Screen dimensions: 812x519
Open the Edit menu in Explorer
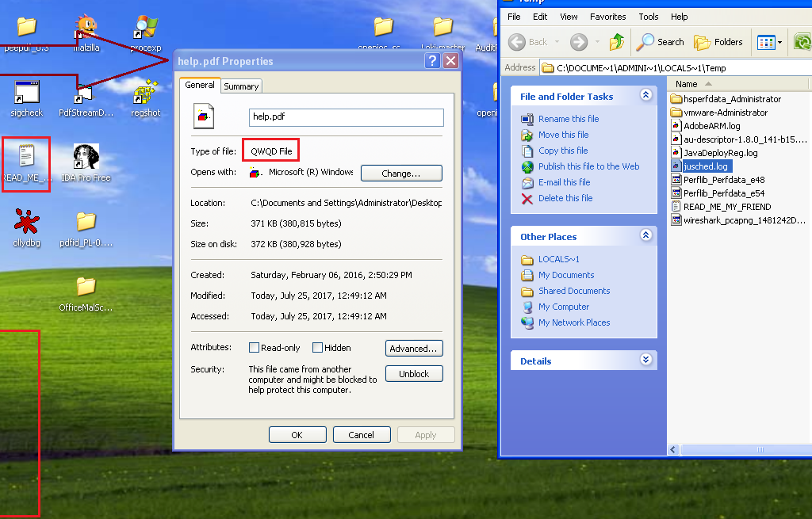[539, 17]
